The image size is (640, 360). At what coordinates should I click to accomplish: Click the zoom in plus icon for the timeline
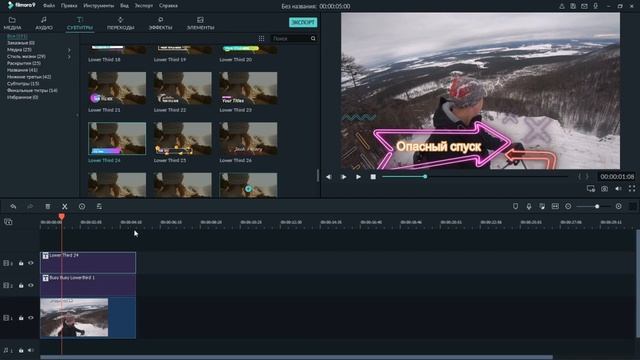pos(618,207)
